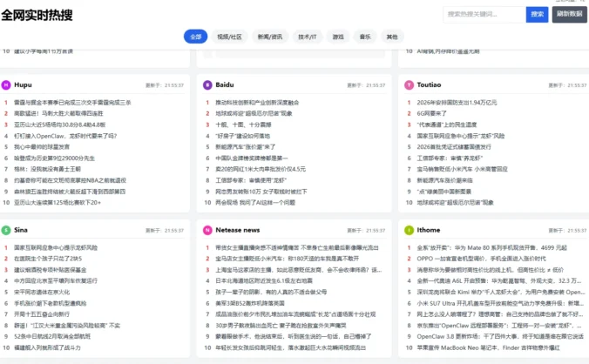Open Baidu item "好房子"建设如何落地
The height and width of the screenshot is (364, 589).
243,136
